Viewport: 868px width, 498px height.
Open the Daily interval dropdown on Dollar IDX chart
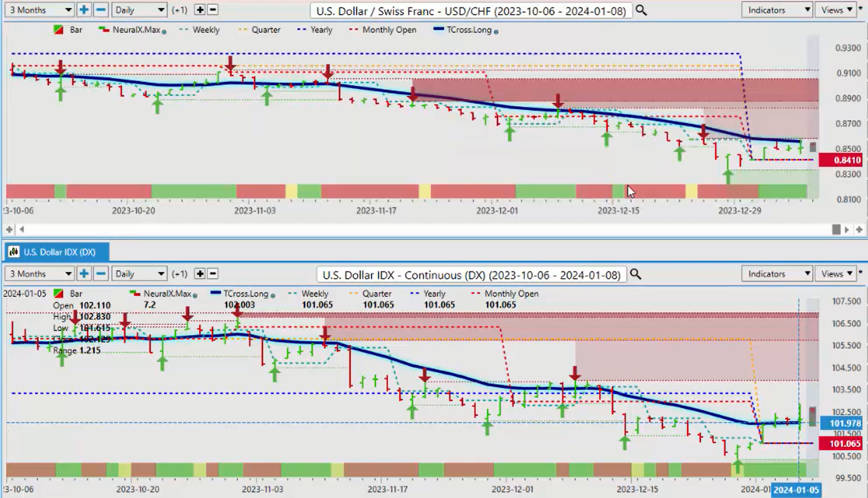coord(139,274)
